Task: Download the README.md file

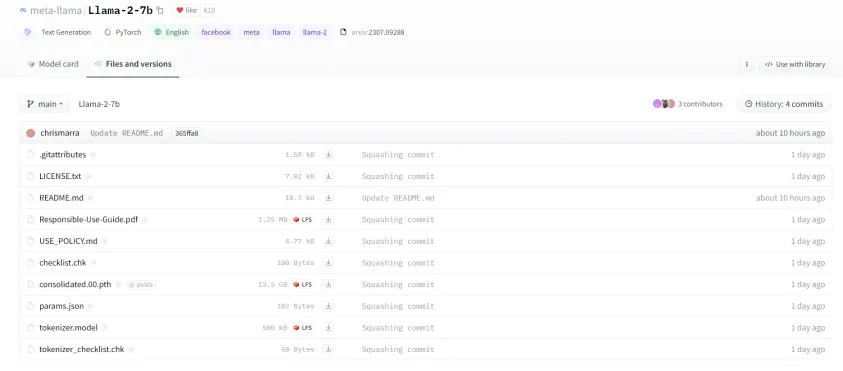Action: point(328,198)
